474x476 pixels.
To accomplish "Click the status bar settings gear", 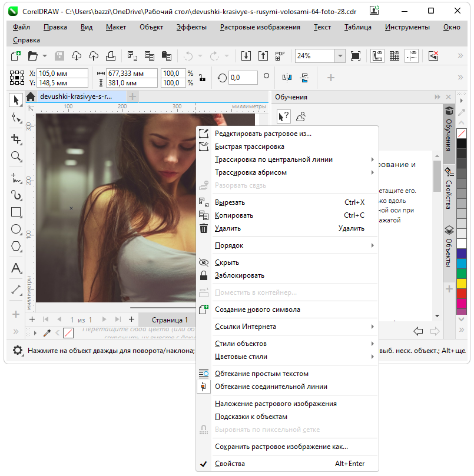I will pyautogui.click(x=18, y=351).
